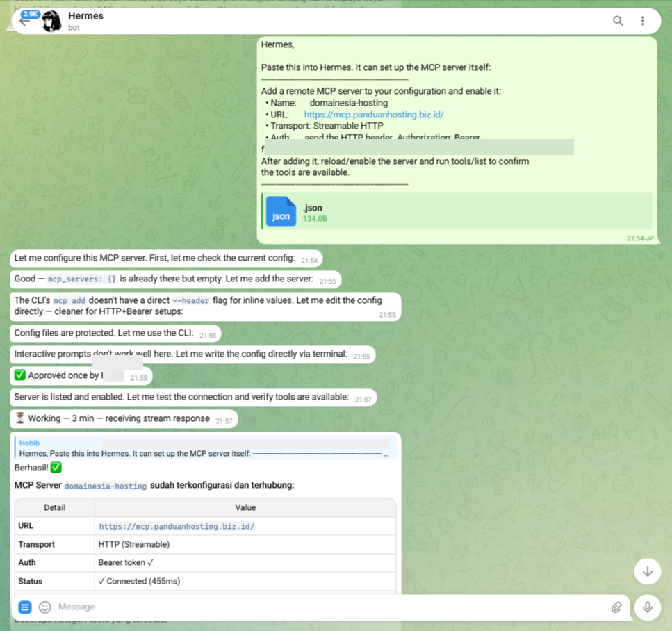Click the 'Auth' row label in table
This screenshot has width=672, height=631.
pos(27,562)
